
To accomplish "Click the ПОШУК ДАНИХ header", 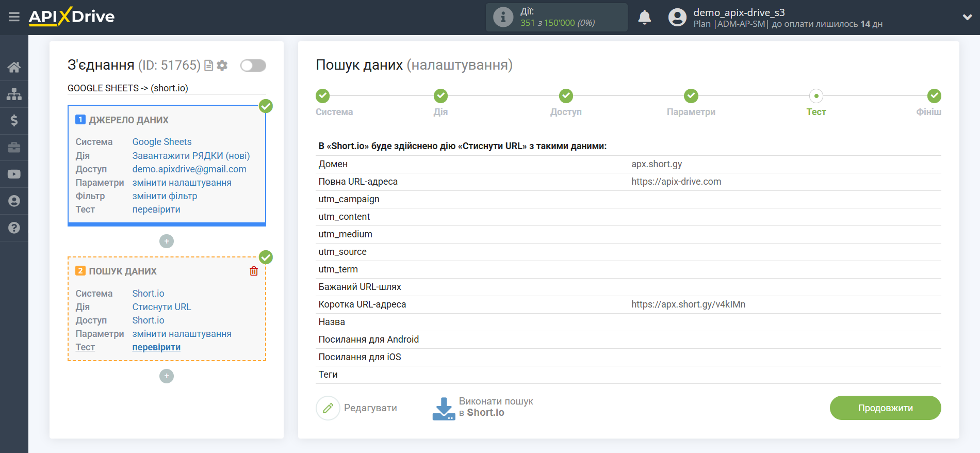I will [x=123, y=271].
